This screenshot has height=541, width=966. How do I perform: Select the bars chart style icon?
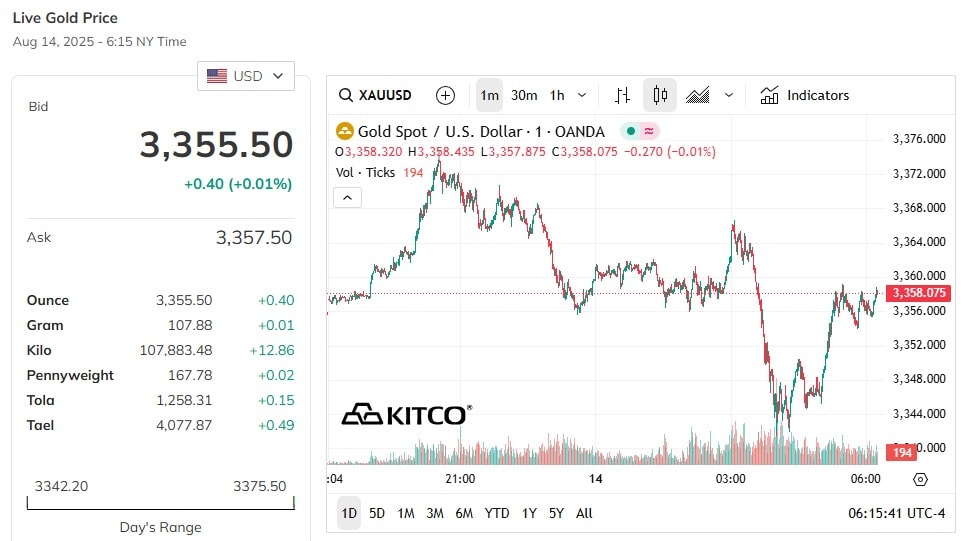pos(622,96)
